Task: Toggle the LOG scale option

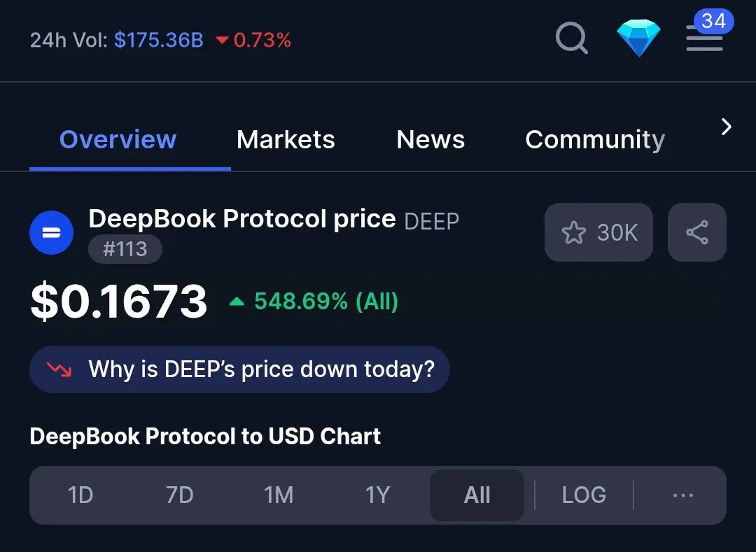Action: point(584,495)
